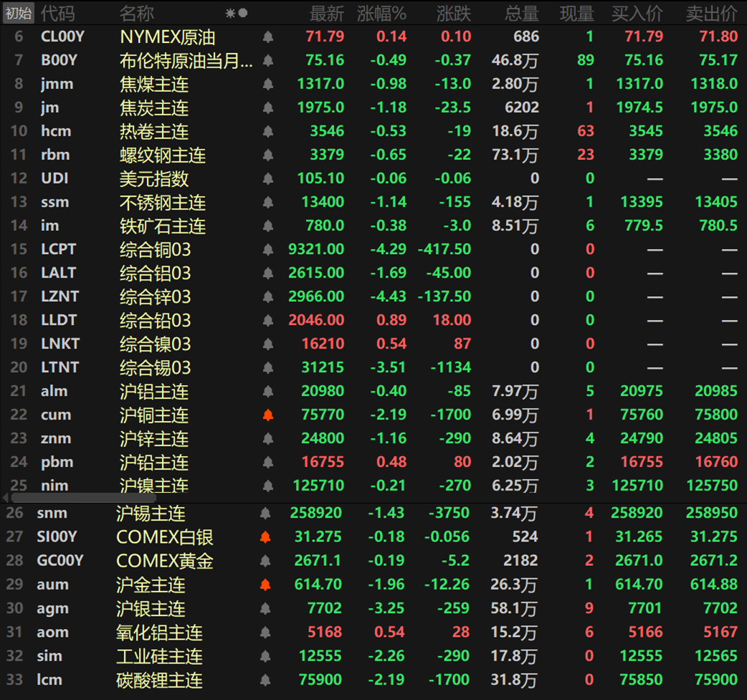Screen dimensions: 747x700
Task: Toggle the alert bell for 螺纹钢主连
Action: tap(268, 155)
